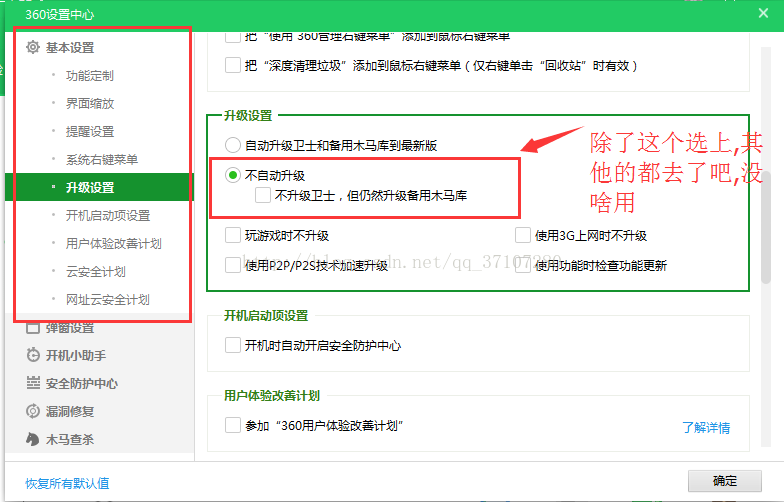Tick 不升级卫士，但仍然升级备用木马库 checkbox

262,195
